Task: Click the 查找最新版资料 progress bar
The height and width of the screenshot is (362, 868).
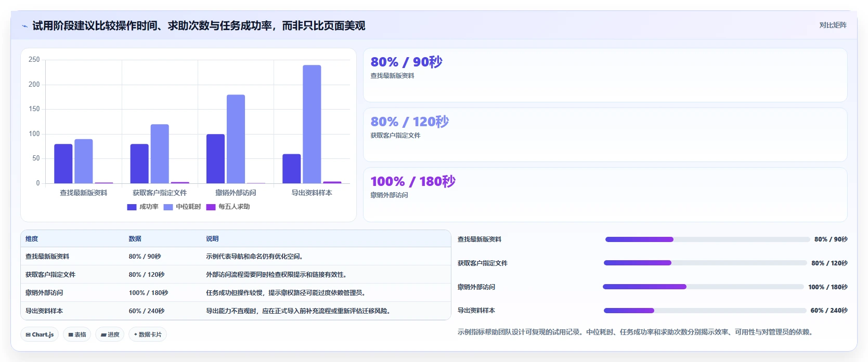Action: click(707, 239)
